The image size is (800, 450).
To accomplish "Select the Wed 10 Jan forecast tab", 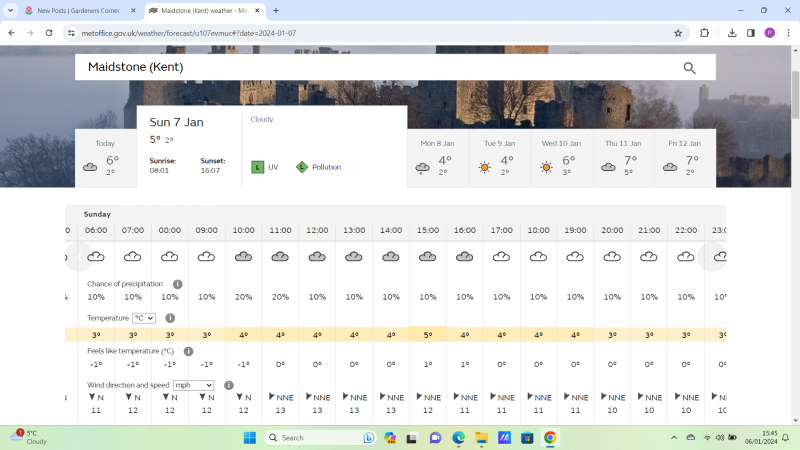I will 561,158.
